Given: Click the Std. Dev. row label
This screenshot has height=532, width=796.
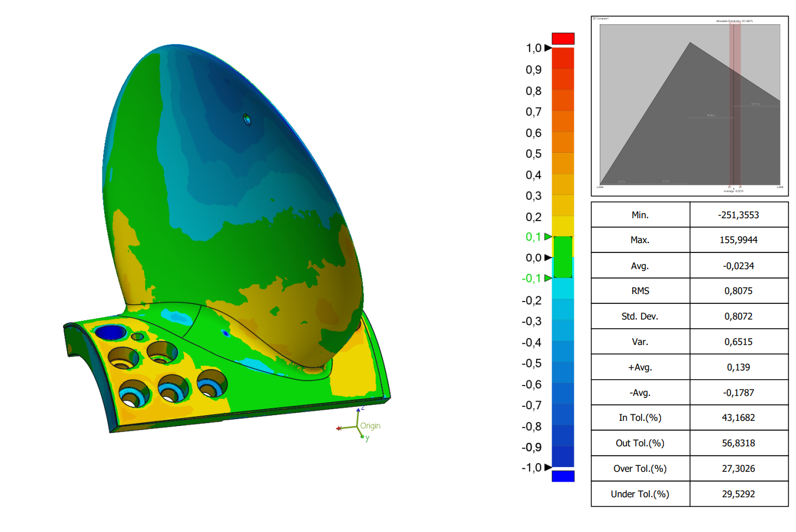Looking at the screenshot, I should pos(640,316).
